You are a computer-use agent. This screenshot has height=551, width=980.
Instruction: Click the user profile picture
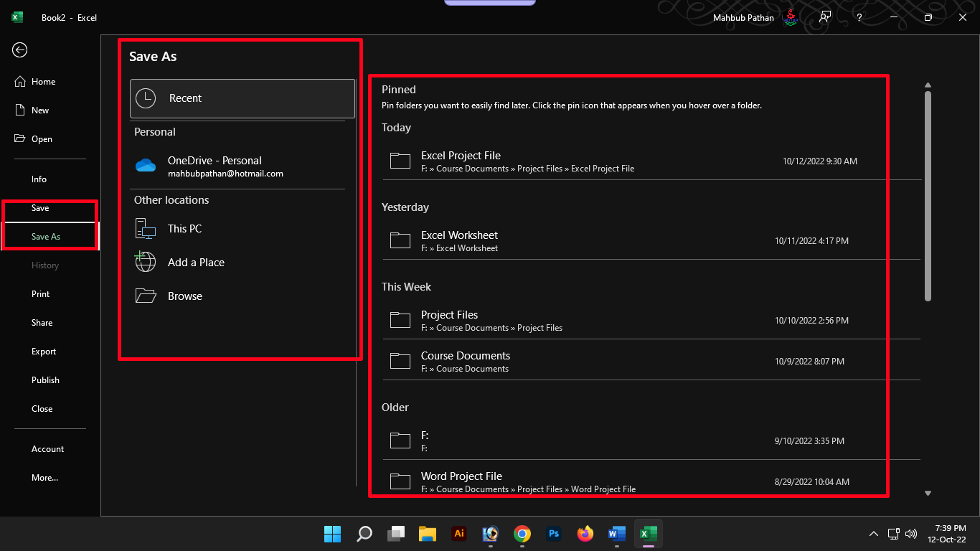[x=790, y=17]
